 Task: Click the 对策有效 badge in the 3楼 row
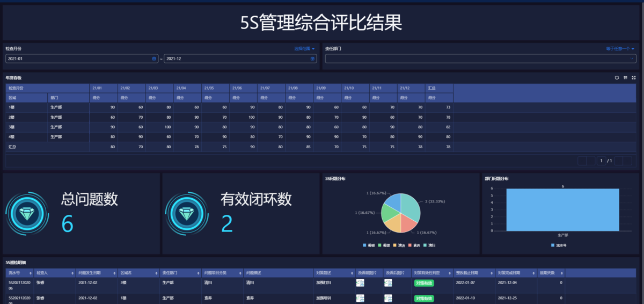(x=423, y=283)
